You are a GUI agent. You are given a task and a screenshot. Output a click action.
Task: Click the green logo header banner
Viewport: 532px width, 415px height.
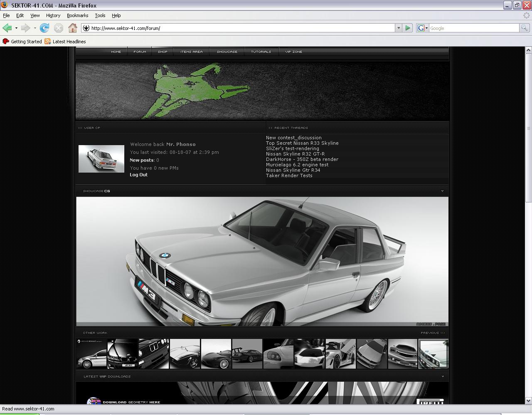click(x=262, y=91)
